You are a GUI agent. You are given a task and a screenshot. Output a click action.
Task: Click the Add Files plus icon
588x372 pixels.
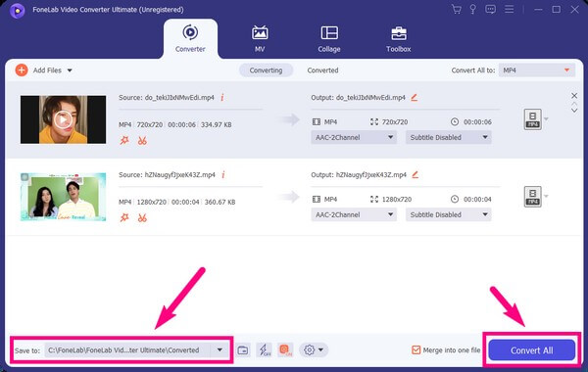(x=22, y=70)
